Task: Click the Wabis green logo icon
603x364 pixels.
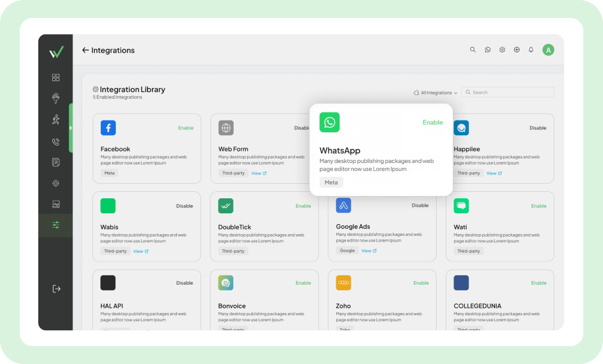Action: pyautogui.click(x=108, y=206)
